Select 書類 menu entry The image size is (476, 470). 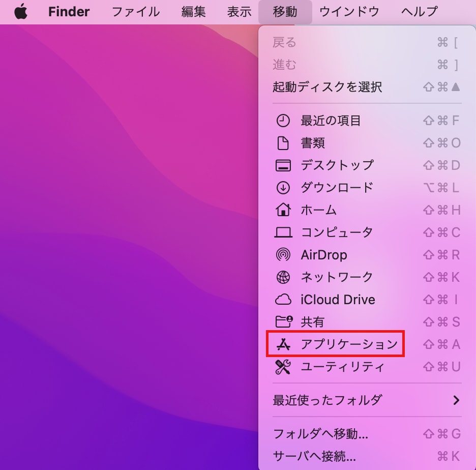[367, 143]
